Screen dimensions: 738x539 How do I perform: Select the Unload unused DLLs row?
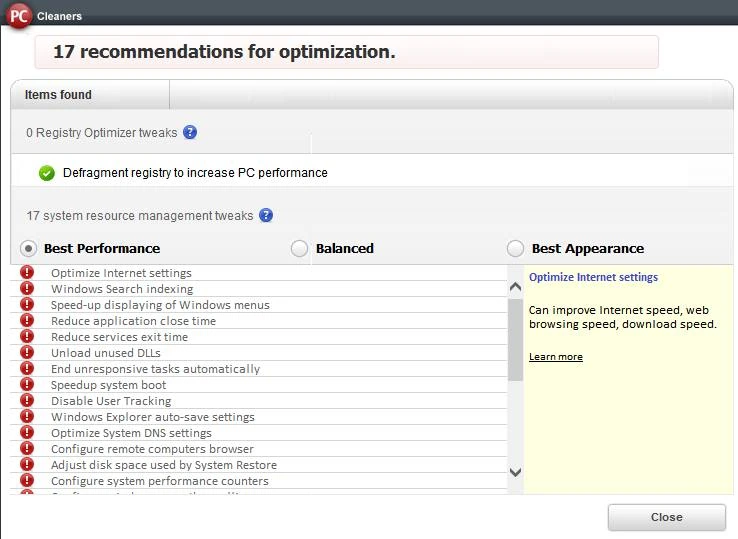click(x=258, y=353)
